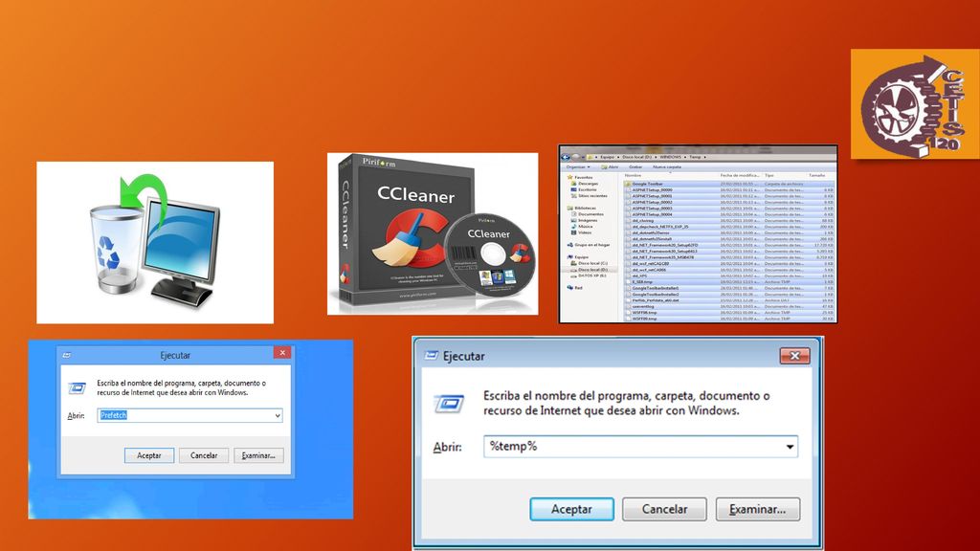Open Sitios recientes in the Explorer sidebar

[x=589, y=196]
